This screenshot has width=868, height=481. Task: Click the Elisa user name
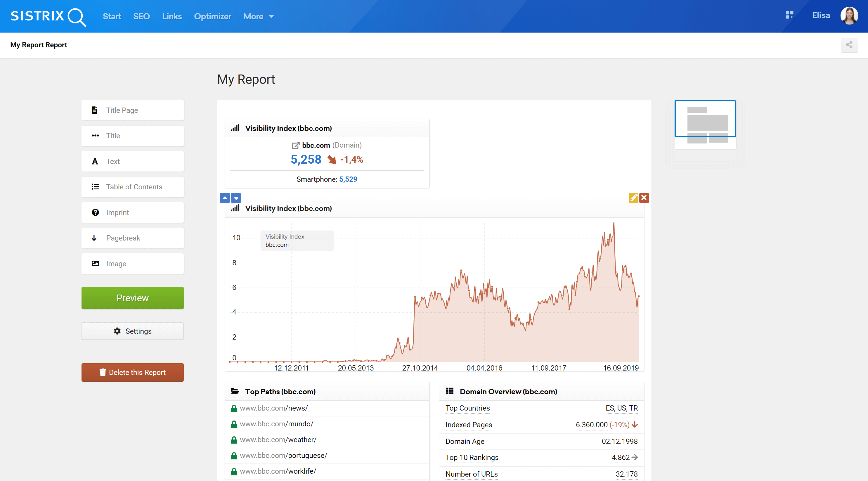pos(821,15)
